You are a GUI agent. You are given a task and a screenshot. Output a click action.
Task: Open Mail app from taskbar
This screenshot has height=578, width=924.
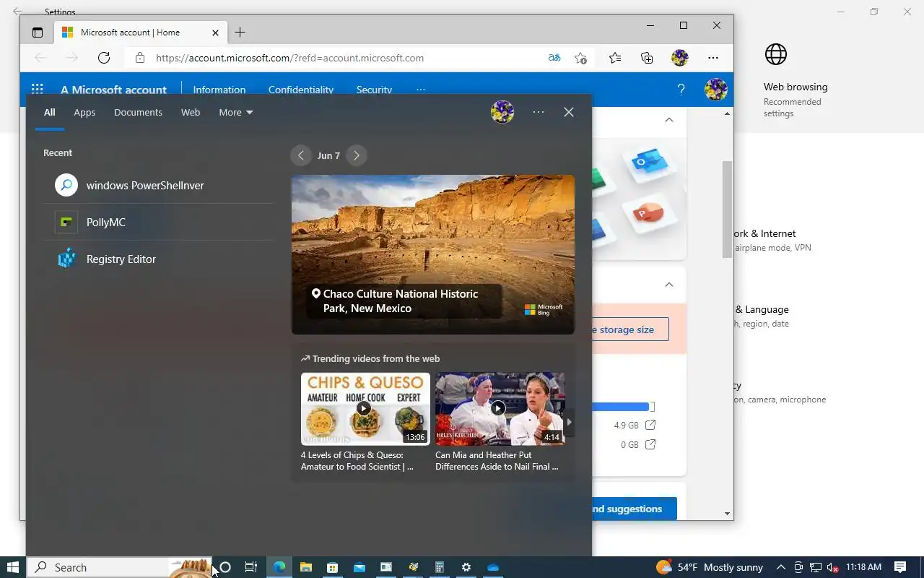pyautogui.click(x=359, y=567)
